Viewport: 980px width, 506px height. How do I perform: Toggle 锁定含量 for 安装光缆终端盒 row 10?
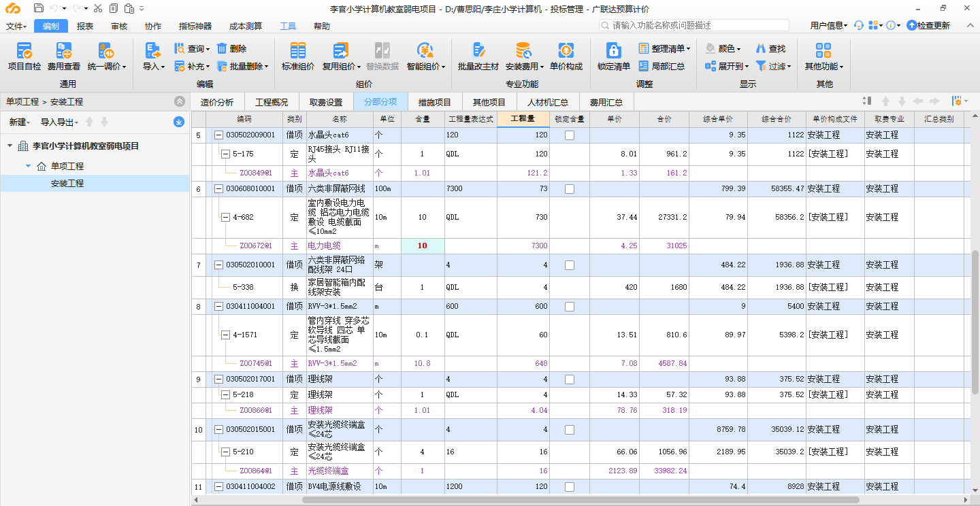coord(570,430)
